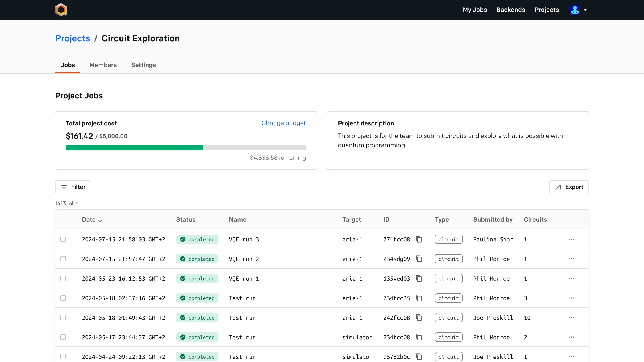Toggle the Date column sort arrow
The width and height of the screenshot is (644, 362).
tap(100, 219)
